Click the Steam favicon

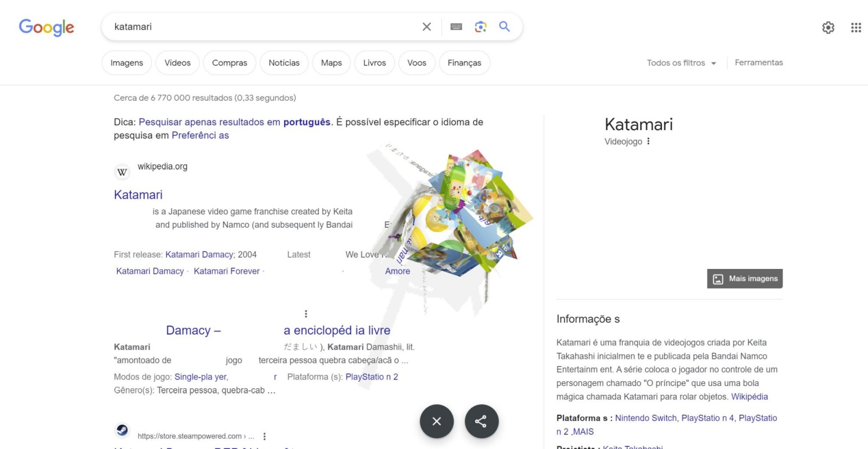(122, 430)
